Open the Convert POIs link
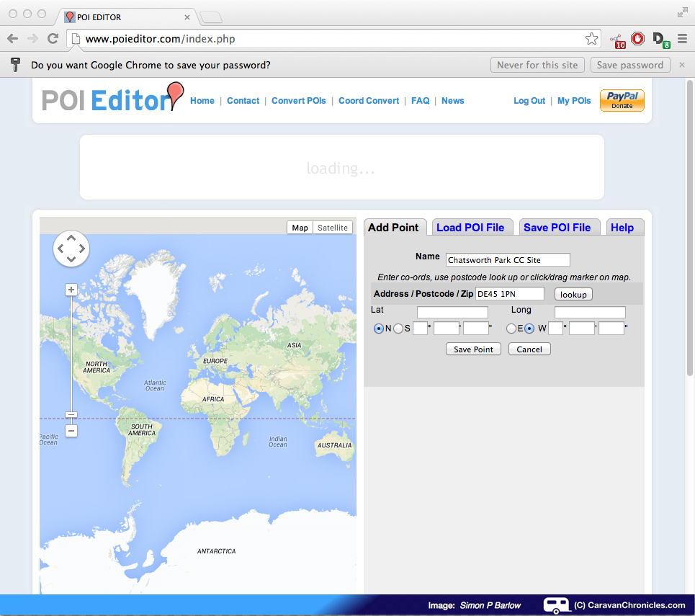695x616 pixels. click(x=298, y=101)
